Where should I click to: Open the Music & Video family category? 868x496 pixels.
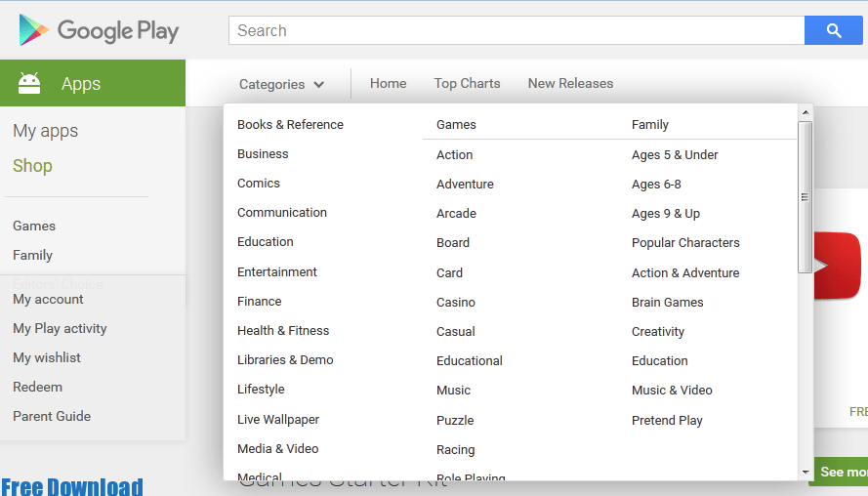[x=672, y=391]
